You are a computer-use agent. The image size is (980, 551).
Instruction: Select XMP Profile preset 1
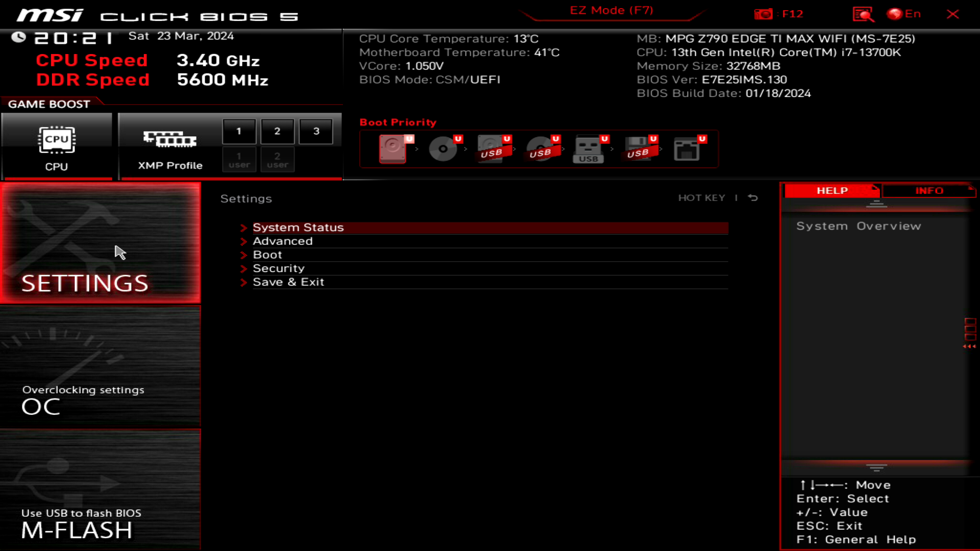tap(238, 130)
